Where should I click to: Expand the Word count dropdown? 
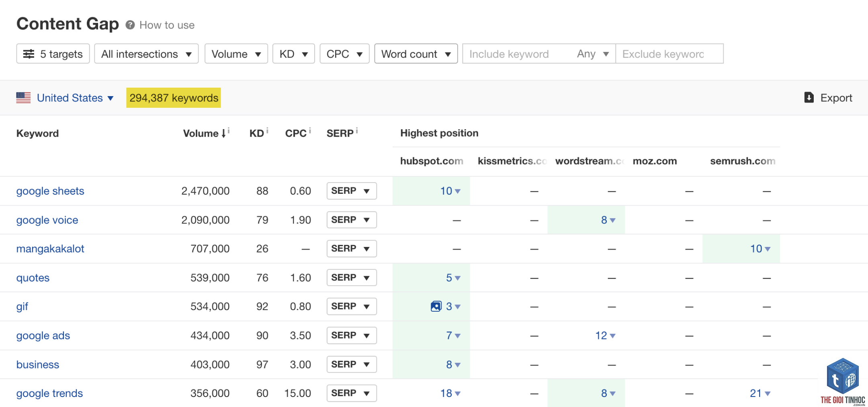(x=416, y=54)
